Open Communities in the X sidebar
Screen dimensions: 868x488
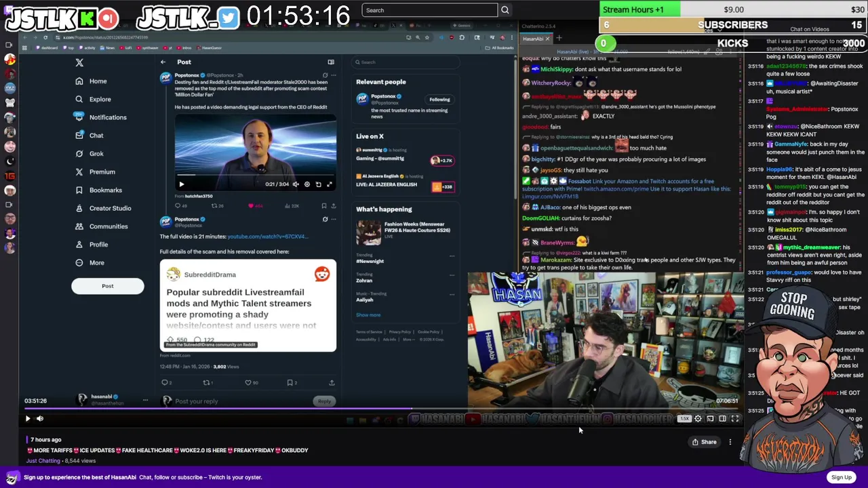click(102, 226)
